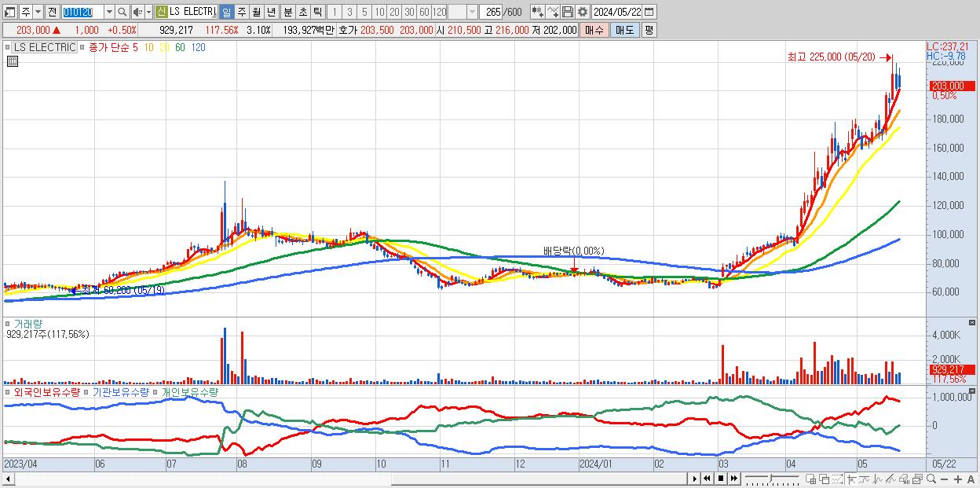Select the 초 second period button
The height and width of the screenshot is (488, 980).
coord(303,12)
